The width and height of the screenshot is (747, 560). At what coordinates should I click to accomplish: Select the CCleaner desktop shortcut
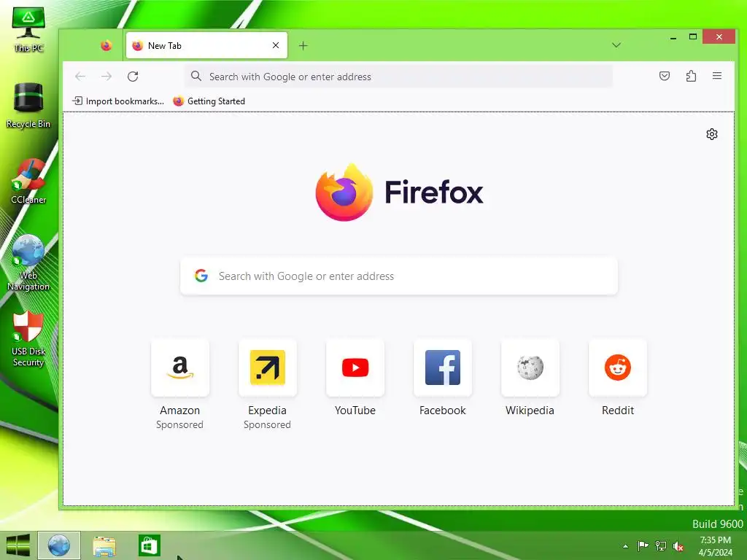click(28, 182)
